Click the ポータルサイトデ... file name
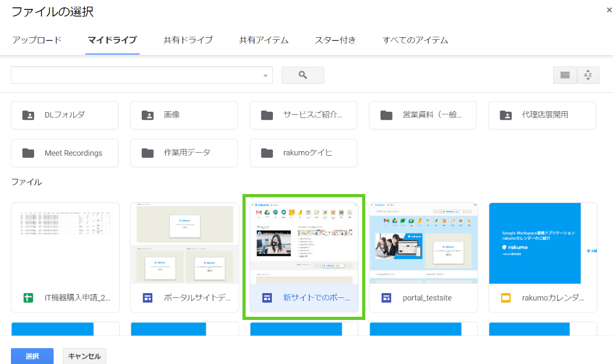613x364 pixels. [x=197, y=298]
